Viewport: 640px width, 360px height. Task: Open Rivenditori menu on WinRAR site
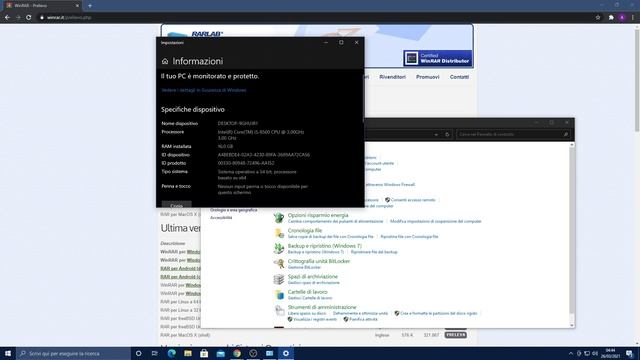(392, 77)
